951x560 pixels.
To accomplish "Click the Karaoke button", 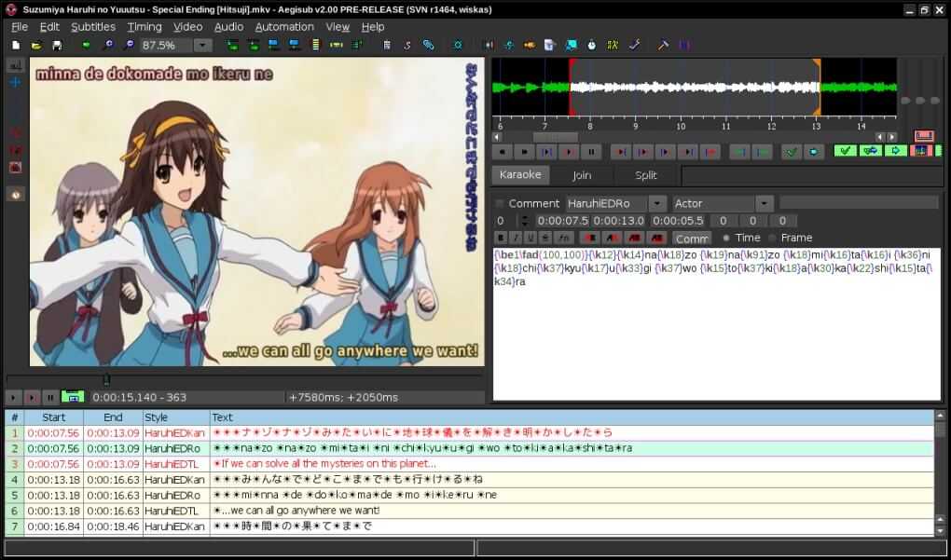I will [x=520, y=175].
